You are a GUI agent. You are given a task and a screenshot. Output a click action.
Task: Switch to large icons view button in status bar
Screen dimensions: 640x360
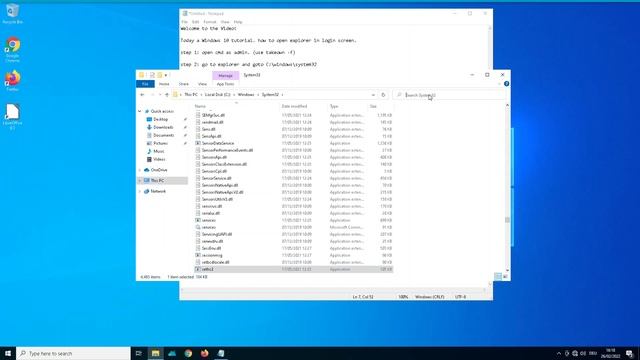(x=505, y=277)
